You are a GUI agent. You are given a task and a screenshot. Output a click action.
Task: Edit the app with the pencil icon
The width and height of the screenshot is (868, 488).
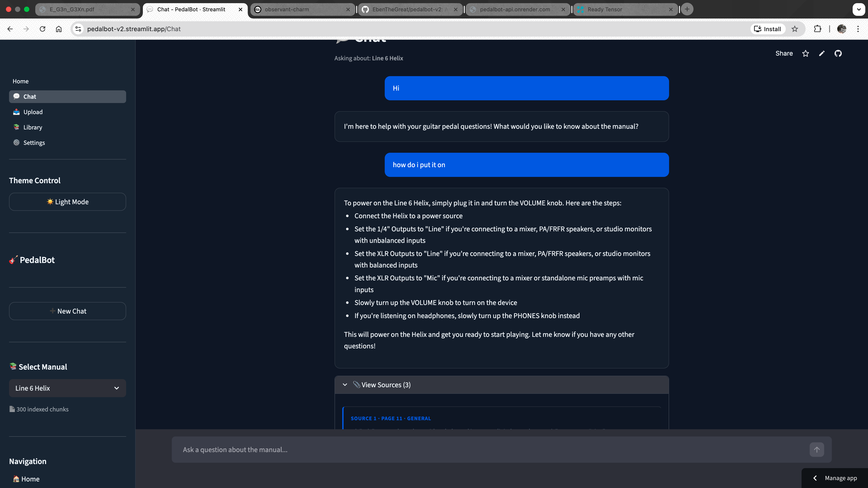click(822, 54)
